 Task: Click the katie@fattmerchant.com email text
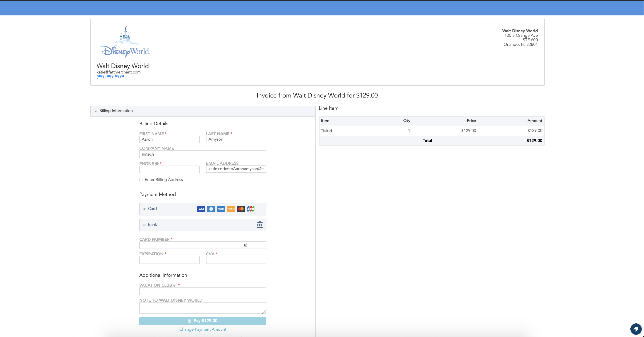click(x=118, y=72)
